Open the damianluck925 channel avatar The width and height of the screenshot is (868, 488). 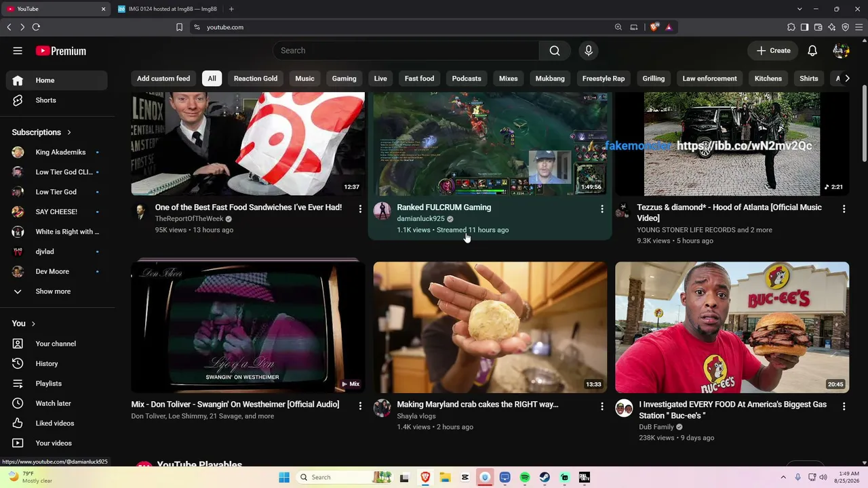click(x=382, y=210)
